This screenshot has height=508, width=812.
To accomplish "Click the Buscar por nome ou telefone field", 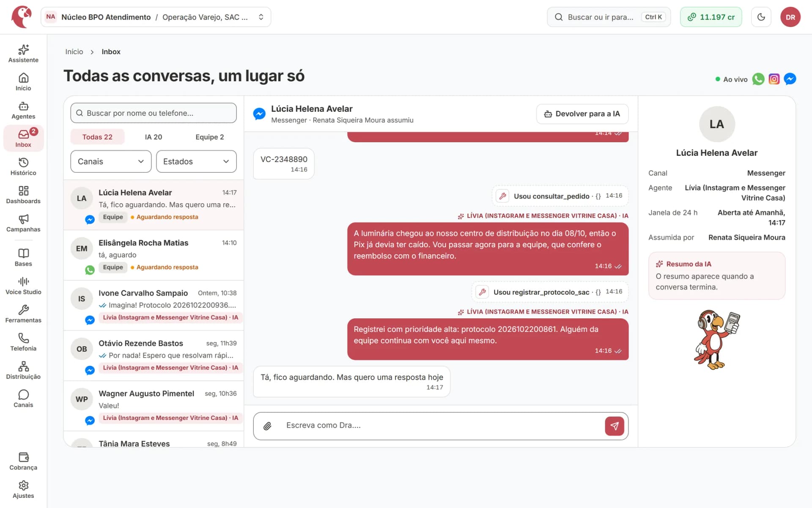I will (154, 113).
